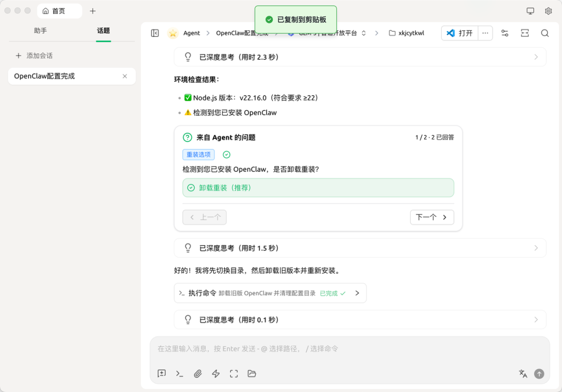This screenshot has height=392, width=562.
Task: Expand the first 已深度思考 section
Action: tap(360, 57)
